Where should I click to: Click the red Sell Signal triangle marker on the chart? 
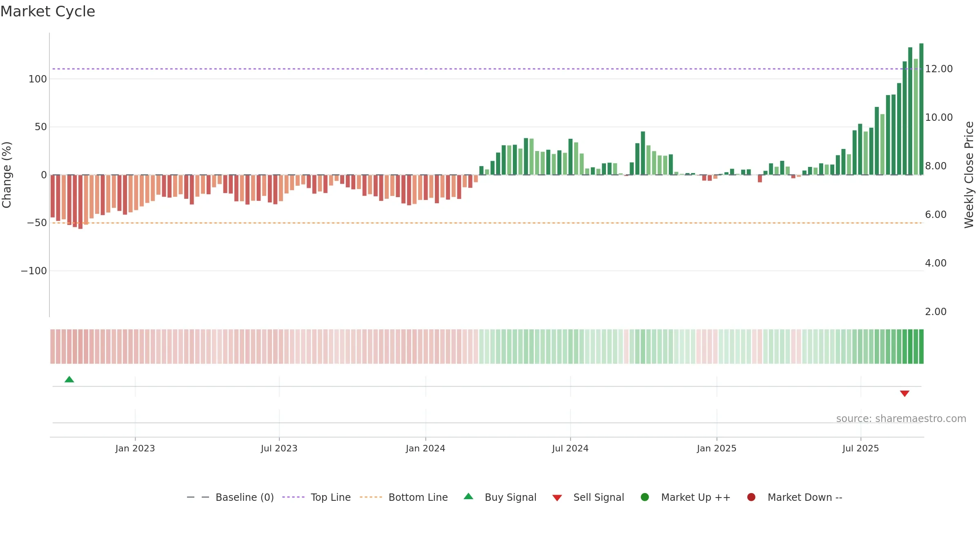click(904, 393)
